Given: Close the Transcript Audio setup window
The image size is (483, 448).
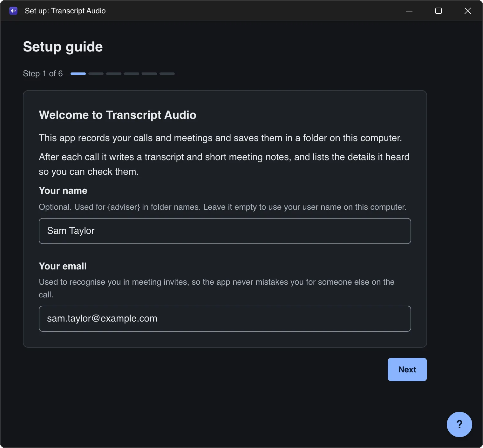Looking at the screenshot, I should 468,11.
